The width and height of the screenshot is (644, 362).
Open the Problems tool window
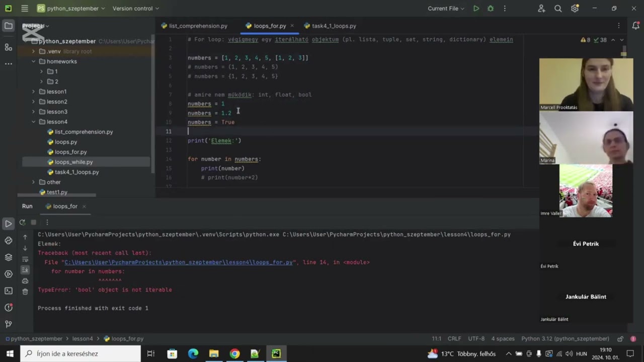[x=8, y=307]
